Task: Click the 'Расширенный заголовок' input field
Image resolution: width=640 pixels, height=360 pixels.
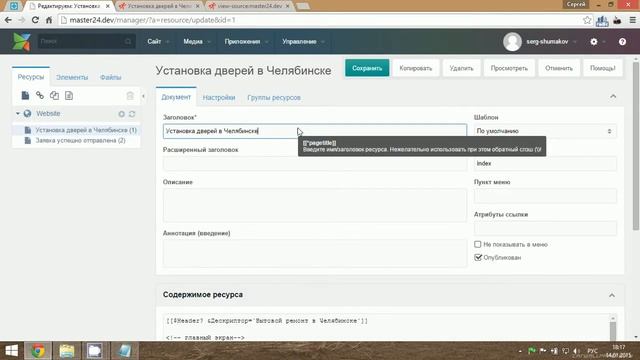Action: (315, 163)
